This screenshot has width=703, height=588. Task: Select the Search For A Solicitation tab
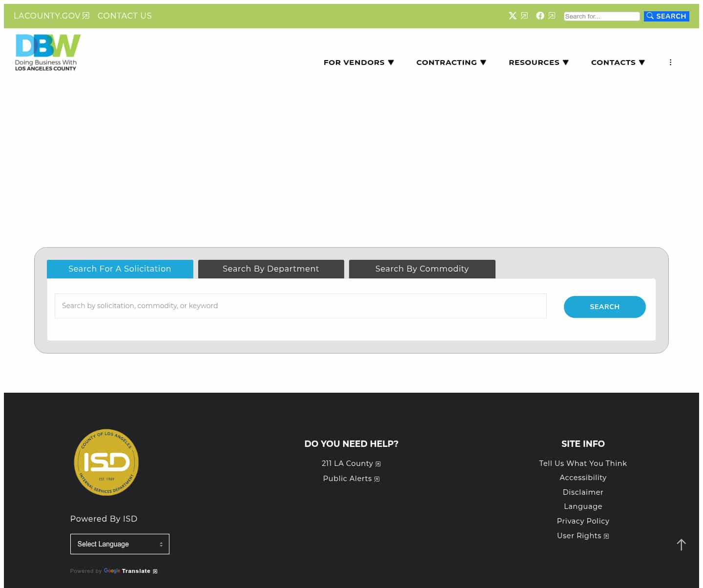tap(120, 269)
